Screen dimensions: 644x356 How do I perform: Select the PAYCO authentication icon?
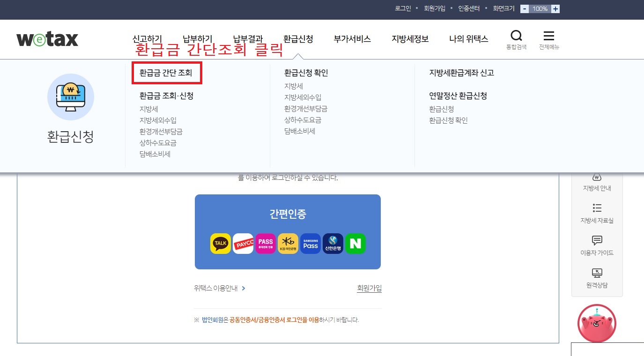click(x=243, y=243)
